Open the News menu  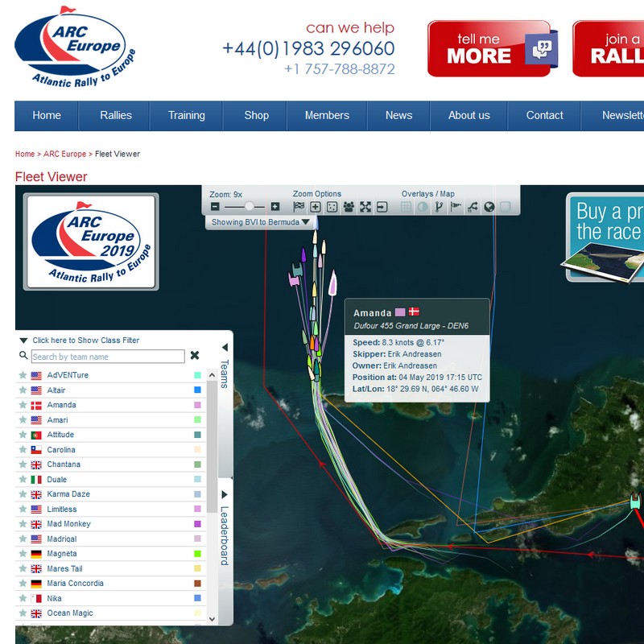(x=398, y=115)
